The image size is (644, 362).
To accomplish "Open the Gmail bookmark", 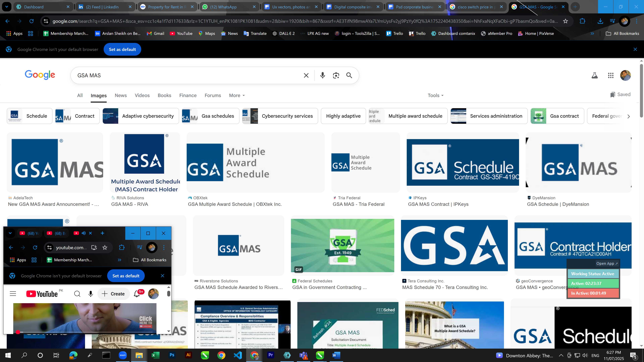I will click(155, 34).
